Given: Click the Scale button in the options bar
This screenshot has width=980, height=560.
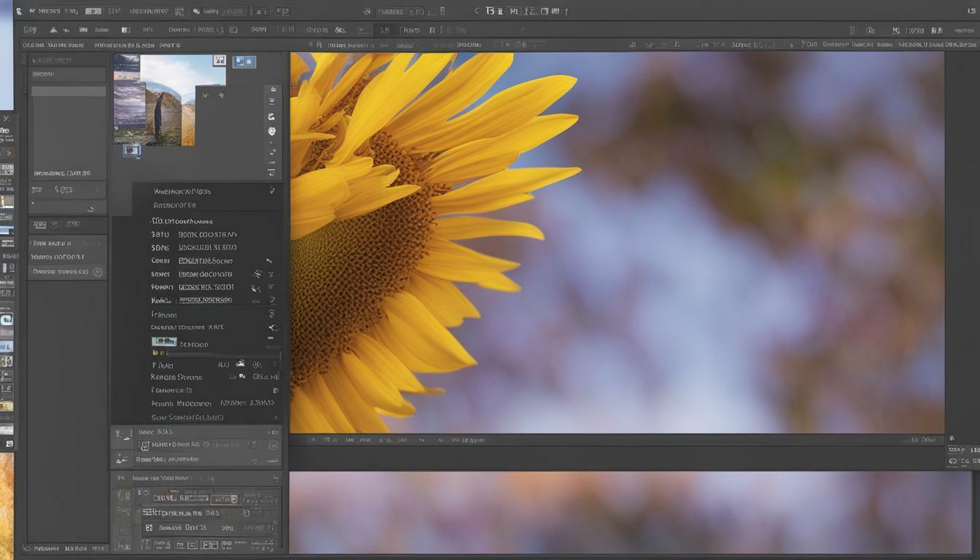Looking at the screenshot, I should tap(259, 29).
